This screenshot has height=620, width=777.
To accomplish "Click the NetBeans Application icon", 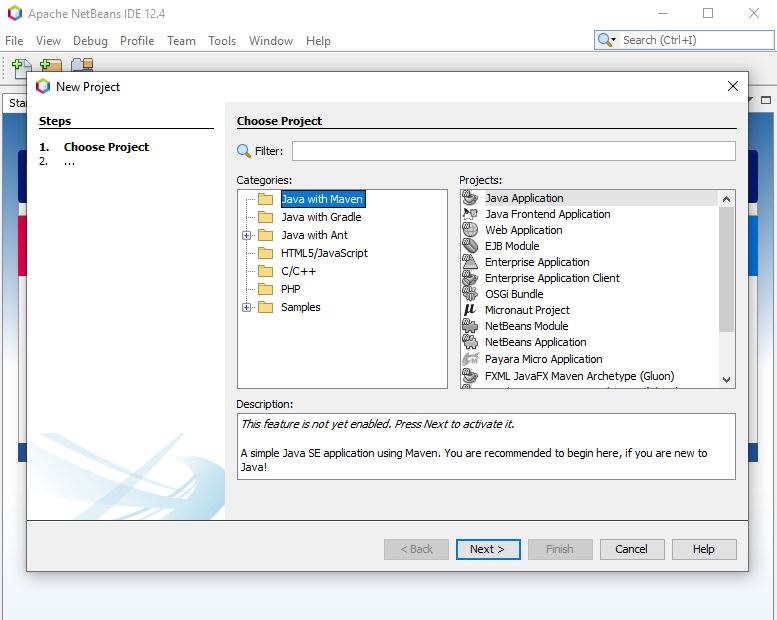I will 470,342.
